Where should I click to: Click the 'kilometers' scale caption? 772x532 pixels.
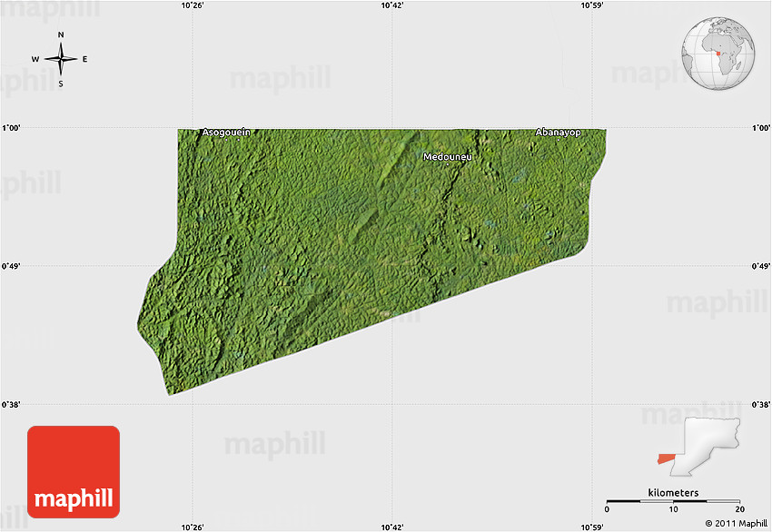coord(673,492)
